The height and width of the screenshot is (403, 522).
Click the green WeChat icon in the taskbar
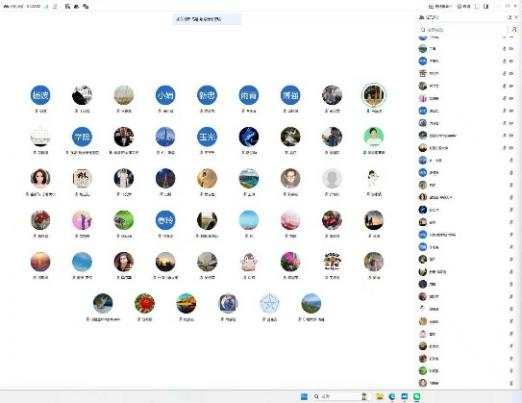(x=417, y=396)
